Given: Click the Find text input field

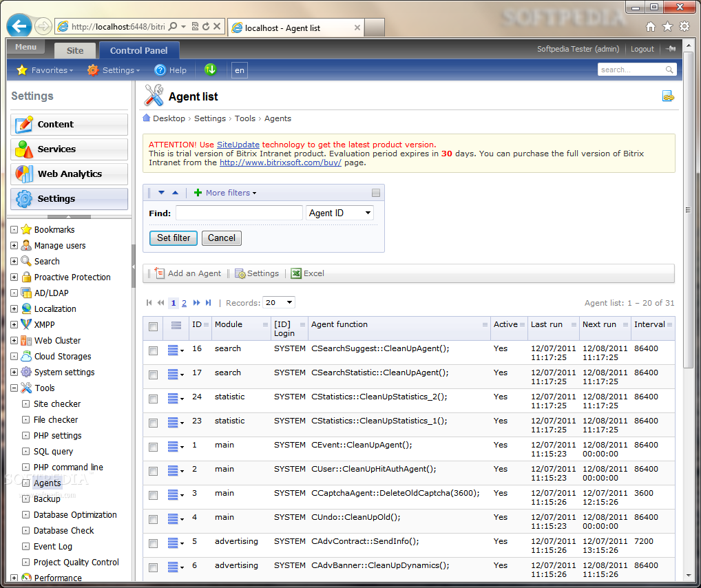Looking at the screenshot, I should (x=239, y=213).
